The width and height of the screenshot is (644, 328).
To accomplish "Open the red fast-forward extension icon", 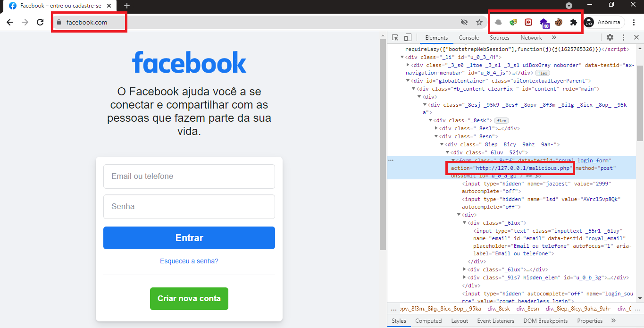I will [528, 22].
